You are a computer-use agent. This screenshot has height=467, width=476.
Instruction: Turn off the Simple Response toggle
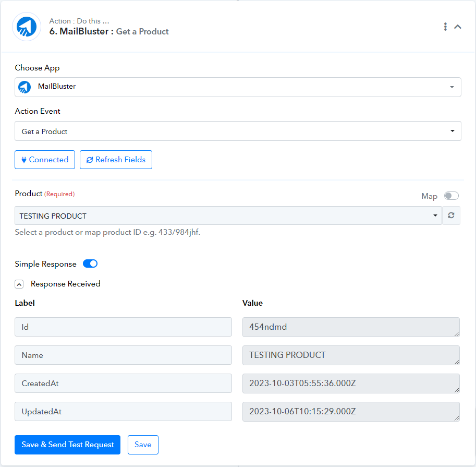[x=90, y=264]
